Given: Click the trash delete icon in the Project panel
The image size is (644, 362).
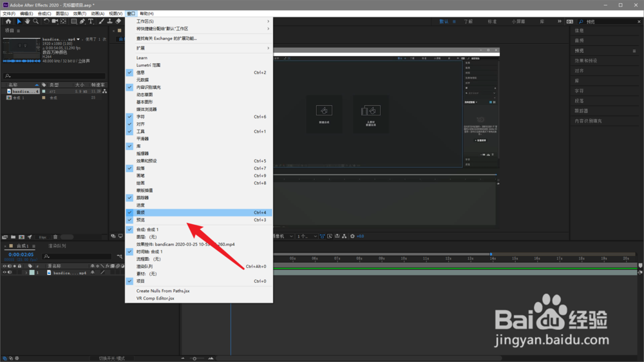Looking at the screenshot, I should [55, 237].
